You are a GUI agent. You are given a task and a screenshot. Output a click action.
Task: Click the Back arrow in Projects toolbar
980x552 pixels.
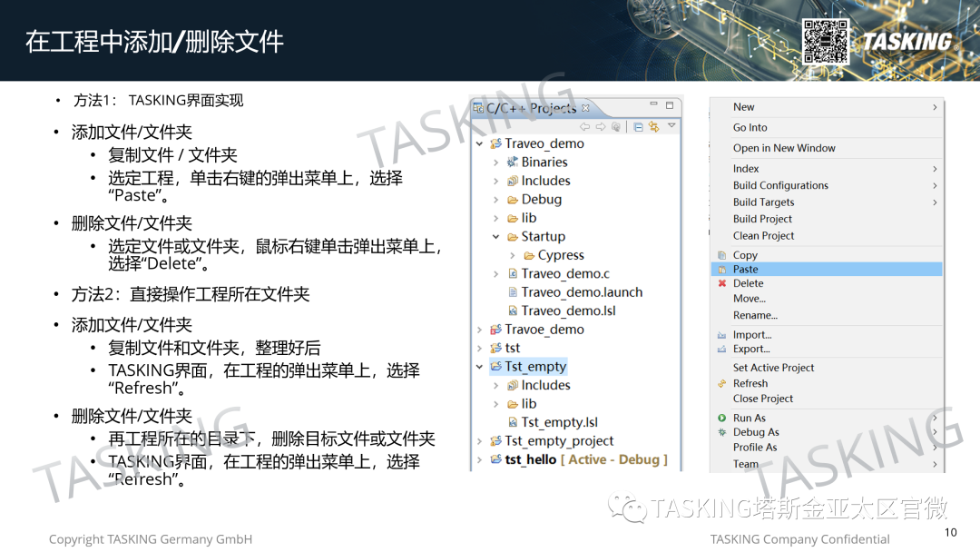coord(584,127)
